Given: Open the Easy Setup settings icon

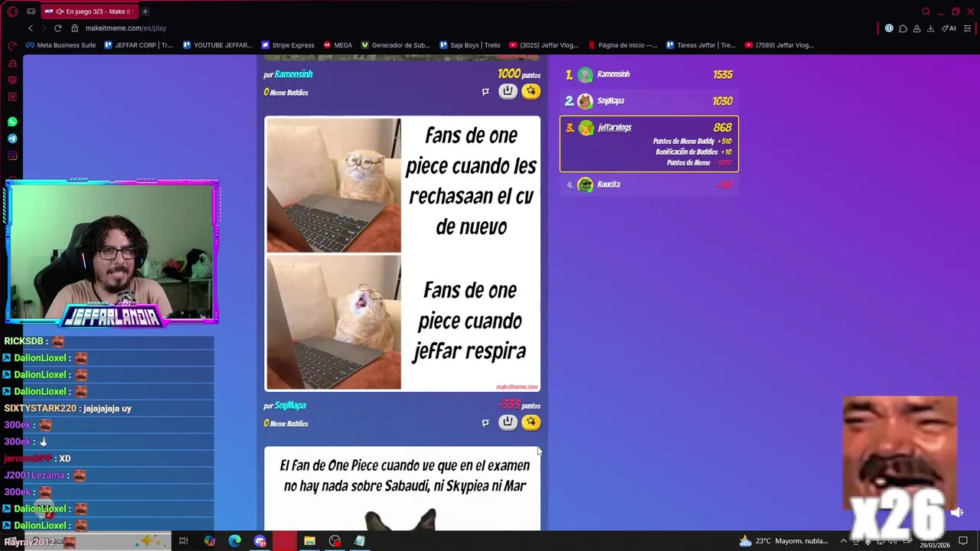Looking at the screenshot, I should 968,28.
